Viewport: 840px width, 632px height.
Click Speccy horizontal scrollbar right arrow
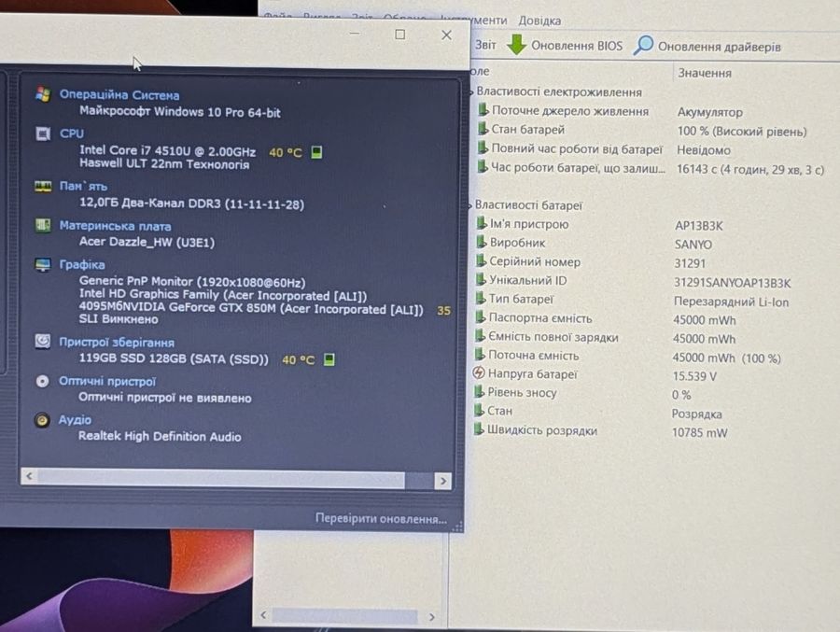click(x=442, y=481)
